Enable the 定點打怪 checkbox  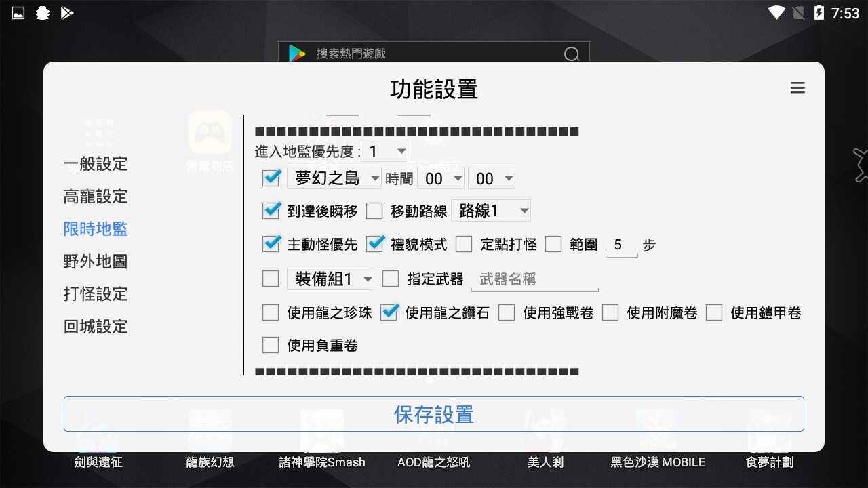(464, 245)
